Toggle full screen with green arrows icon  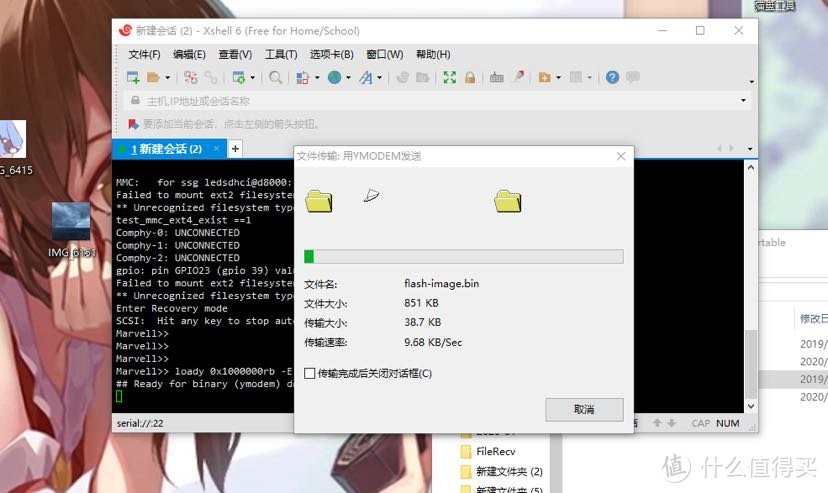449,78
